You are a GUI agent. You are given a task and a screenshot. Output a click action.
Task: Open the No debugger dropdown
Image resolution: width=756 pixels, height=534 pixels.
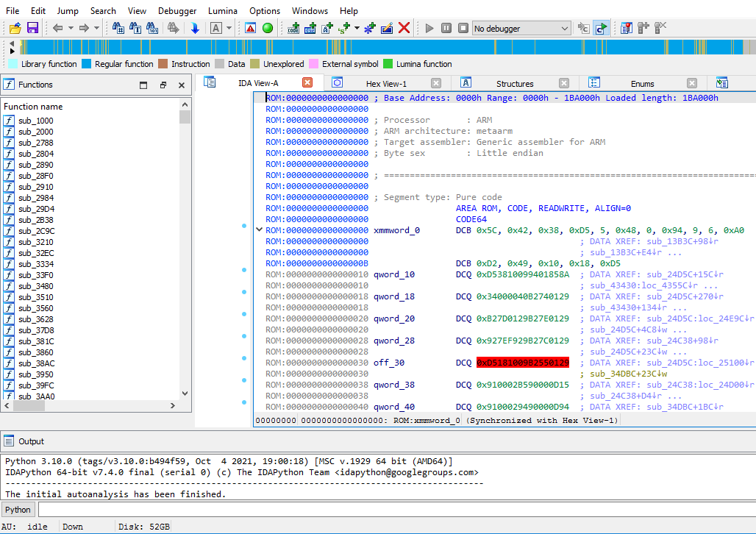[521, 28]
